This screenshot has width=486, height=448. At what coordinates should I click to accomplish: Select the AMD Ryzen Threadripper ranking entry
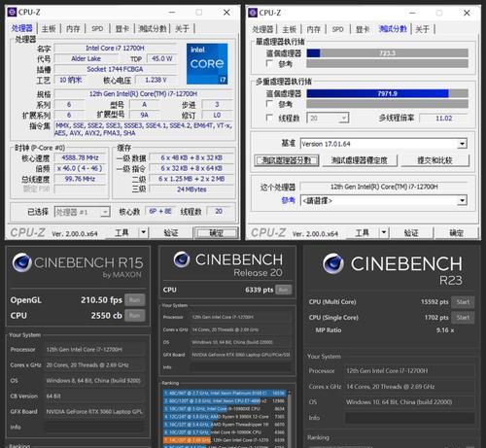tap(225, 425)
